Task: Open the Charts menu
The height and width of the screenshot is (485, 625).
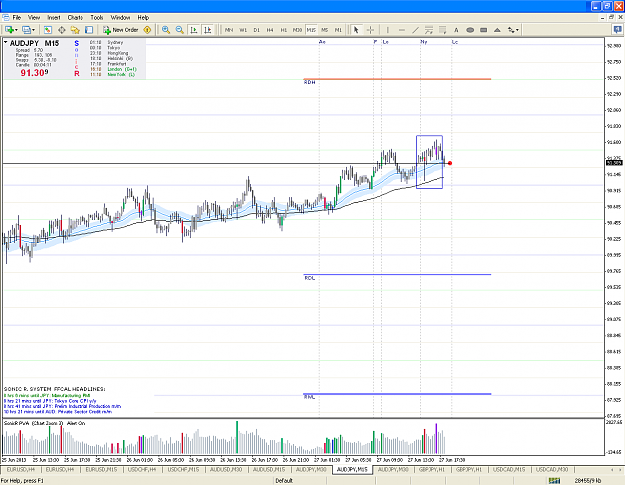Action: click(75, 18)
